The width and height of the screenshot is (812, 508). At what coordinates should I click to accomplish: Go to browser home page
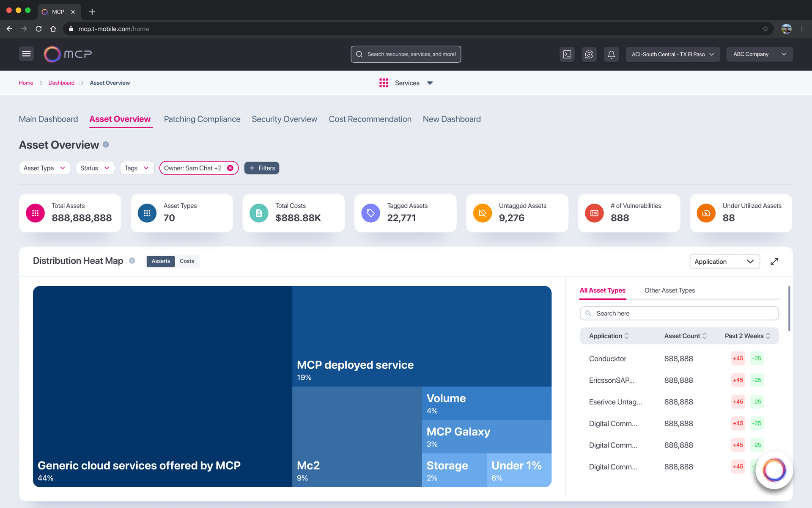53,29
